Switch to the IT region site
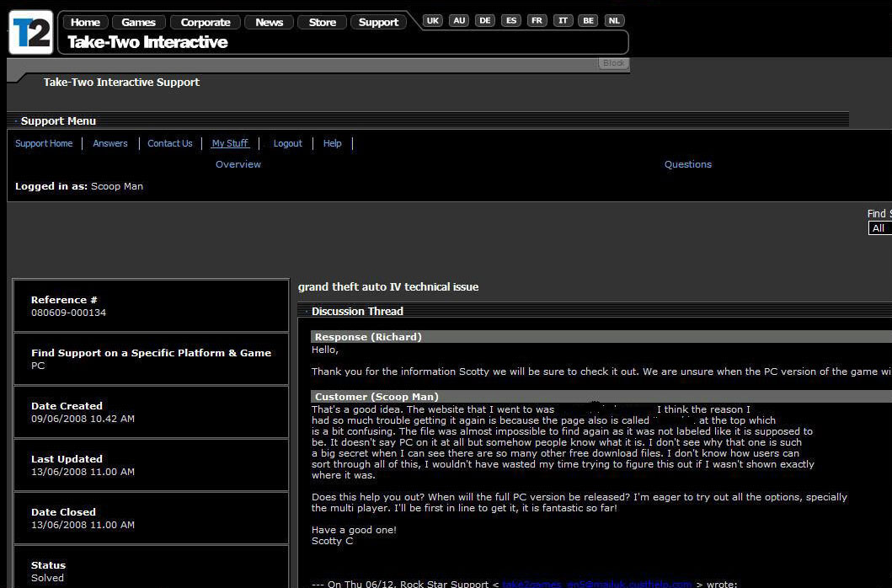This screenshot has width=892, height=588. tap(563, 20)
